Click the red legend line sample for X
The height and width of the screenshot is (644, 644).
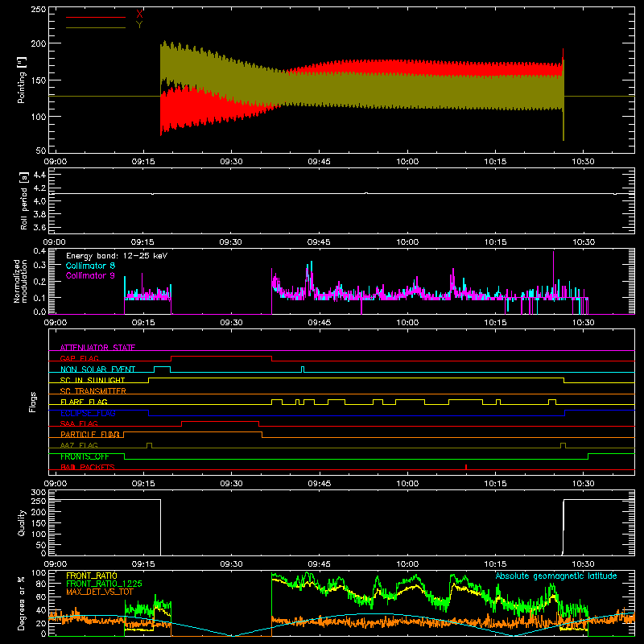click(x=96, y=17)
